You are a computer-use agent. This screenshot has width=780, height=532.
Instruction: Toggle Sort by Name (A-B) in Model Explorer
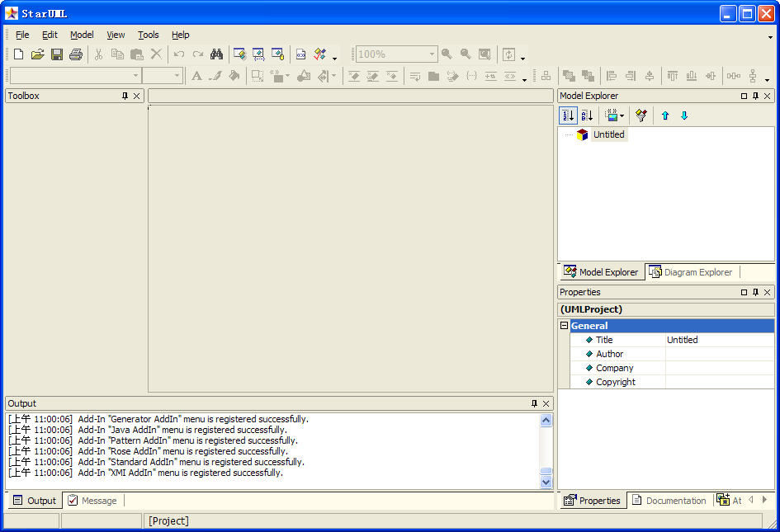coord(587,115)
